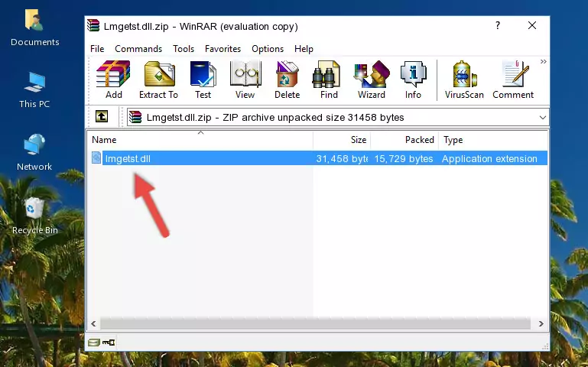Launch the Wizard tool

point(372,80)
